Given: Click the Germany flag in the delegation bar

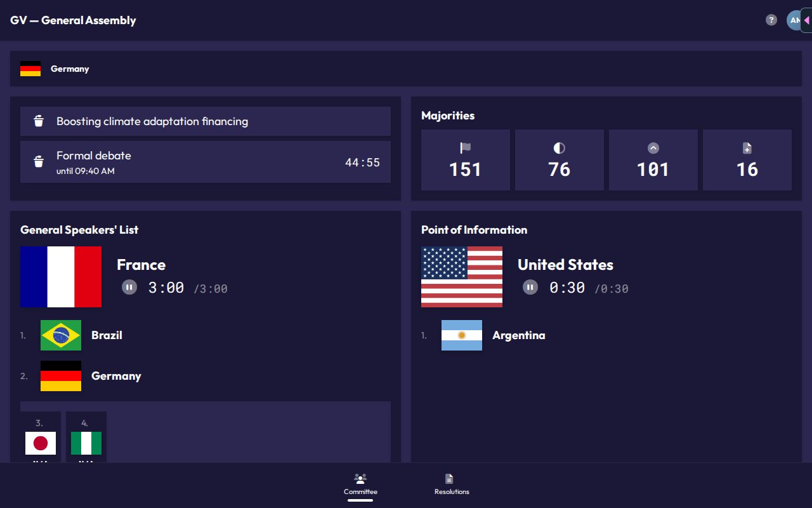Looking at the screenshot, I should tap(30, 69).
